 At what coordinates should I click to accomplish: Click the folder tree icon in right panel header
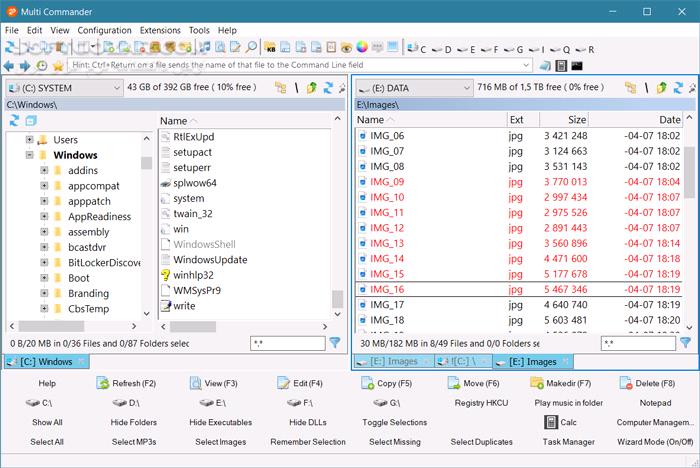[630, 88]
